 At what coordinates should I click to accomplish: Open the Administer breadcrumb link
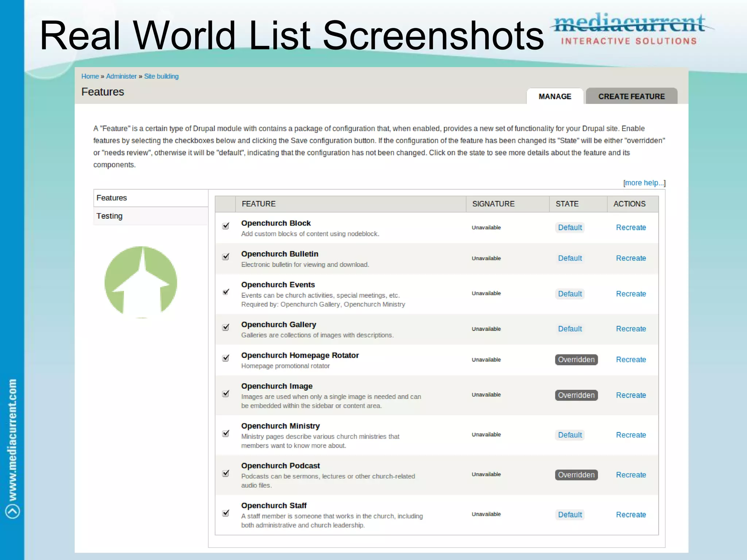(121, 76)
